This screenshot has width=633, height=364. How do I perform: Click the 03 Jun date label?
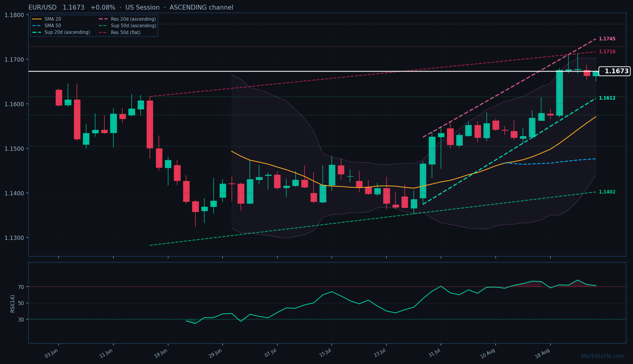click(x=51, y=353)
